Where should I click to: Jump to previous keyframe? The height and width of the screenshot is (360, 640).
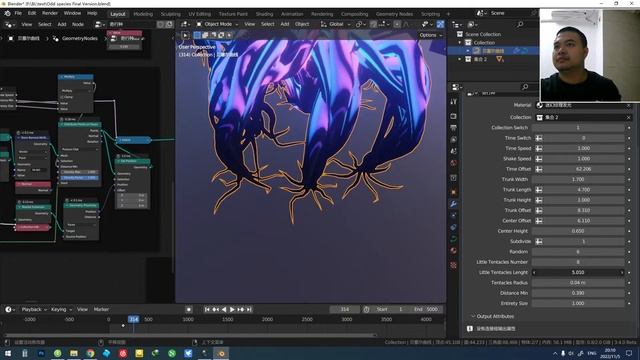coord(216,310)
